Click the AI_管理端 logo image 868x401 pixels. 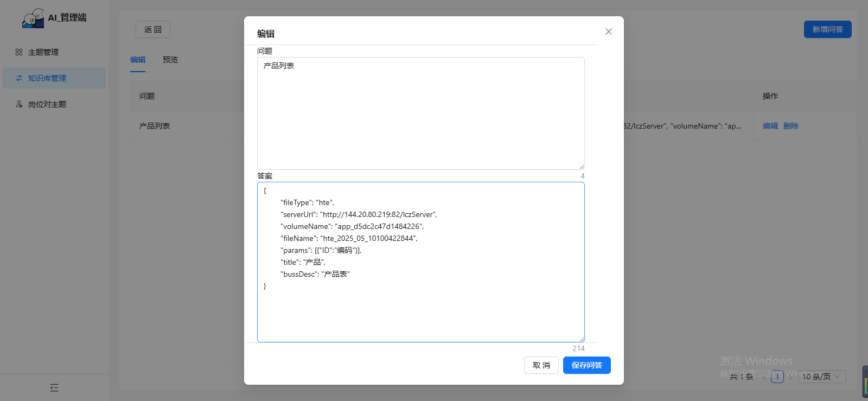tap(33, 18)
